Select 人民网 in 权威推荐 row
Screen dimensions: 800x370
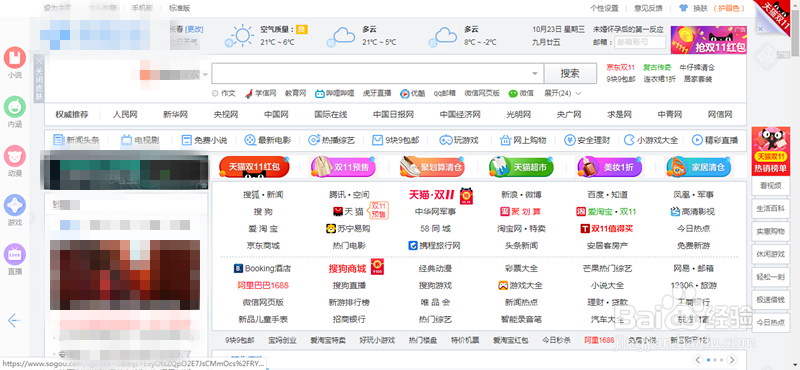(x=125, y=114)
